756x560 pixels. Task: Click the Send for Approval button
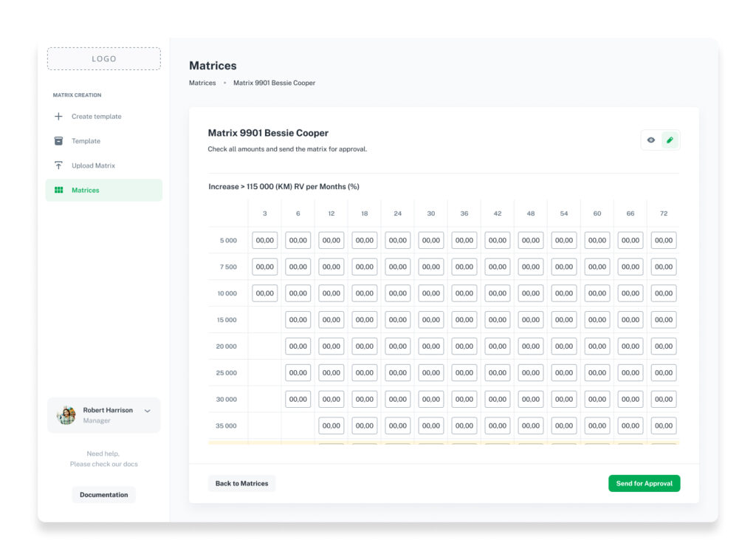(x=644, y=483)
